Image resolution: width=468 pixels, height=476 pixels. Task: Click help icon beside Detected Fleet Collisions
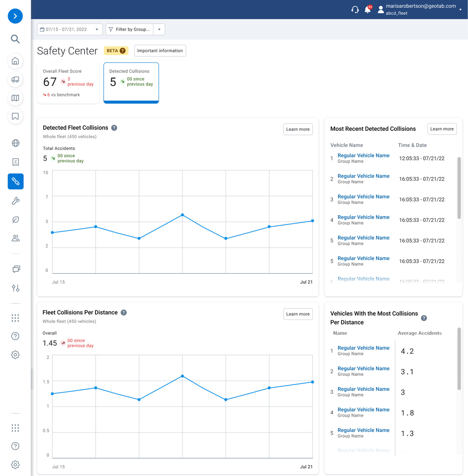click(114, 128)
